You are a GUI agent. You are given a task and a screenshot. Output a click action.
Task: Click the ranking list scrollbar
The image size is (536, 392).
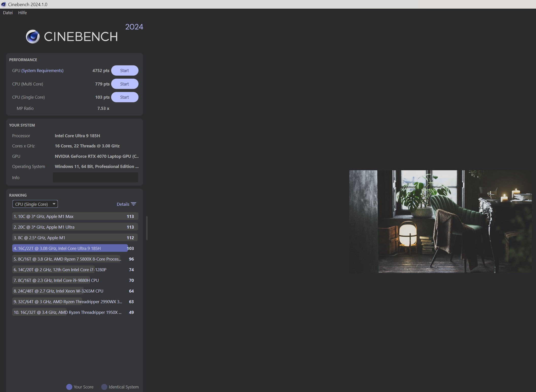147,228
